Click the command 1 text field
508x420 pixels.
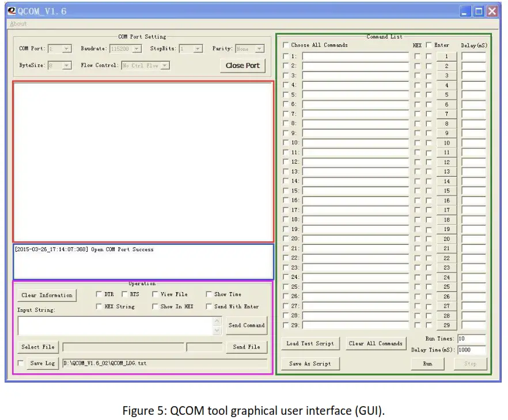pyautogui.click(x=355, y=56)
